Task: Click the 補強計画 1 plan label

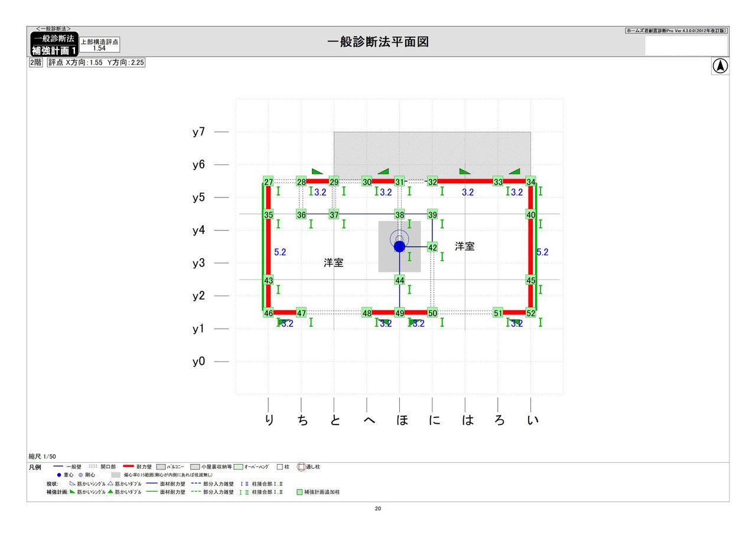Action: coord(54,50)
